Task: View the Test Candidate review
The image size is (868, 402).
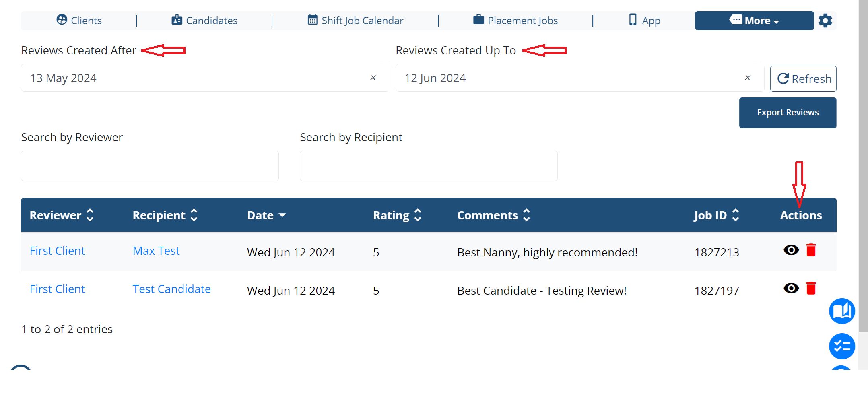Action: point(791,288)
